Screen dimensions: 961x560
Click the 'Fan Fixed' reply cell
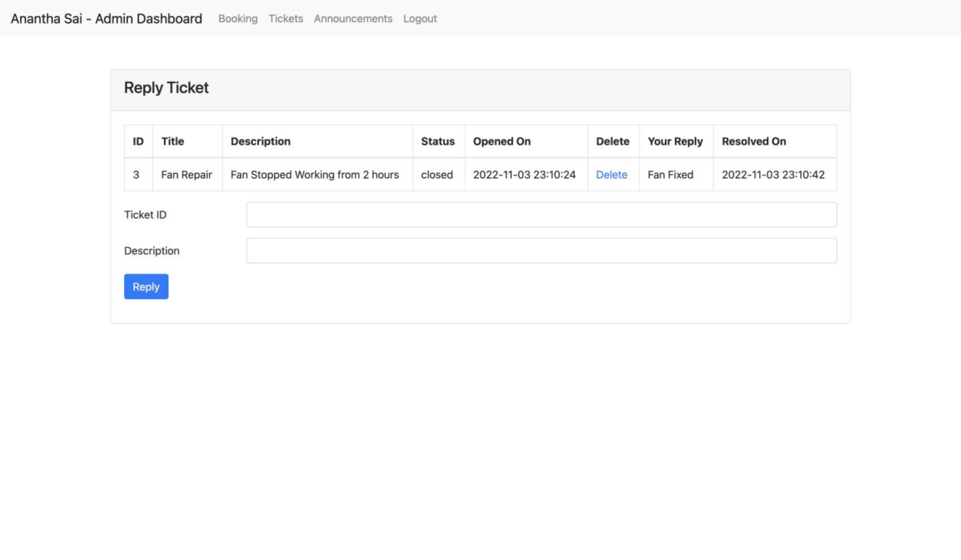676,174
